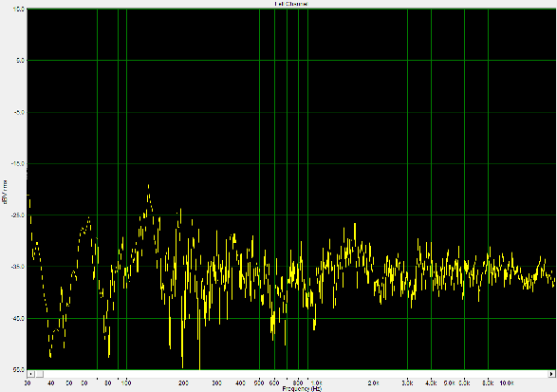Viewport: 557px width, 392px height.
Task: Click the horizontal scrollbar thumb handle
Action: pyautogui.click(x=40, y=374)
